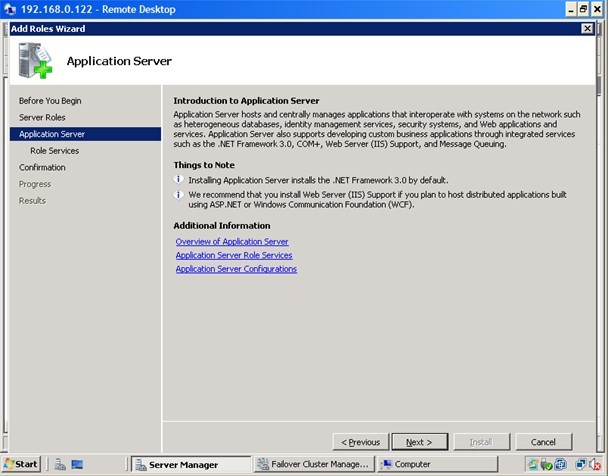Click volume muted tray icon
The width and height of the screenshot is (608, 476).
[595, 464]
